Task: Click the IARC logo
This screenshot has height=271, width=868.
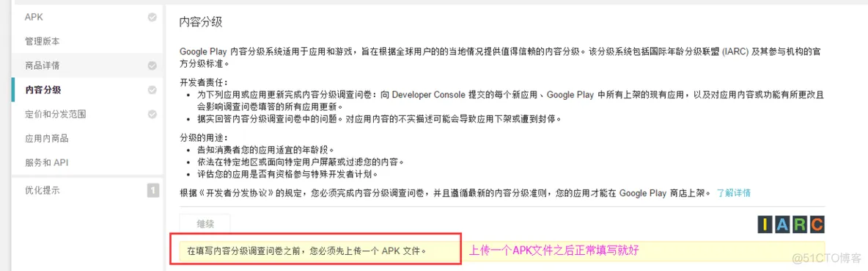Action: (792, 224)
